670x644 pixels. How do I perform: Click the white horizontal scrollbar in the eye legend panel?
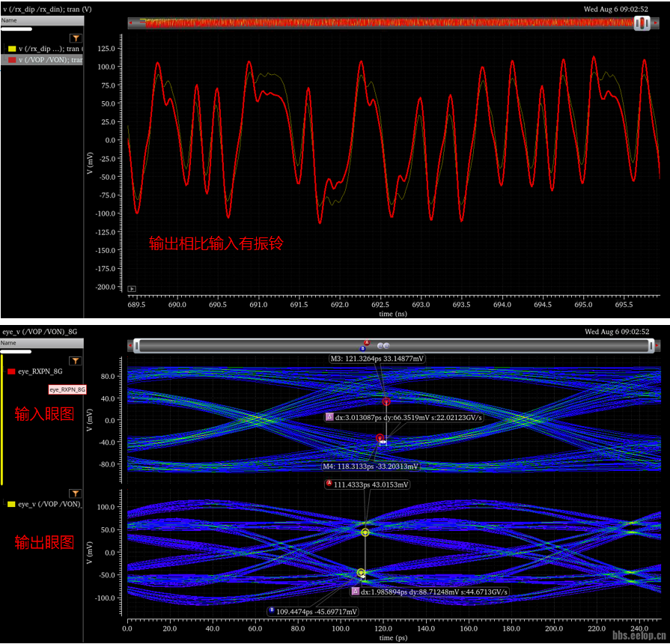pyautogui.click(x=16, y=352)
